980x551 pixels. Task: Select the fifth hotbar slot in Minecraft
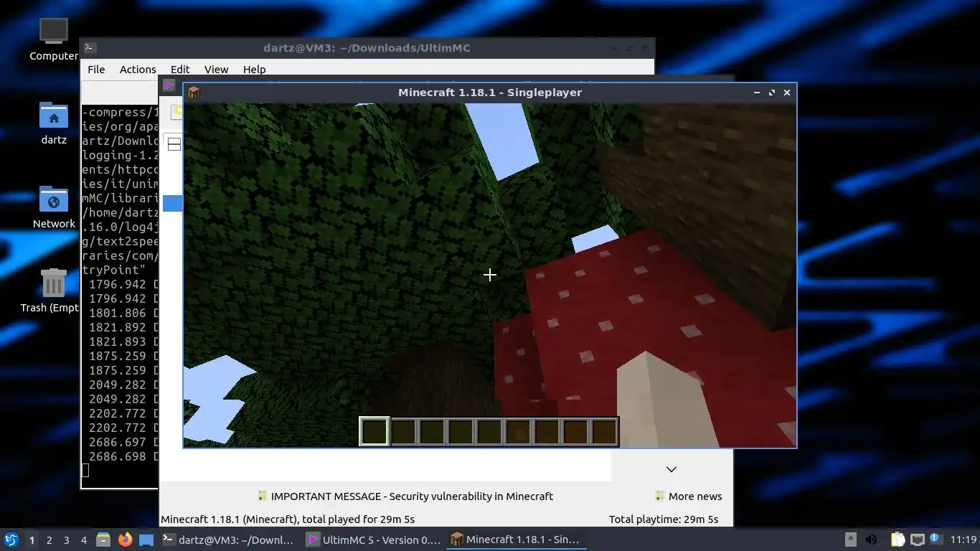click(x=489, y=431)
